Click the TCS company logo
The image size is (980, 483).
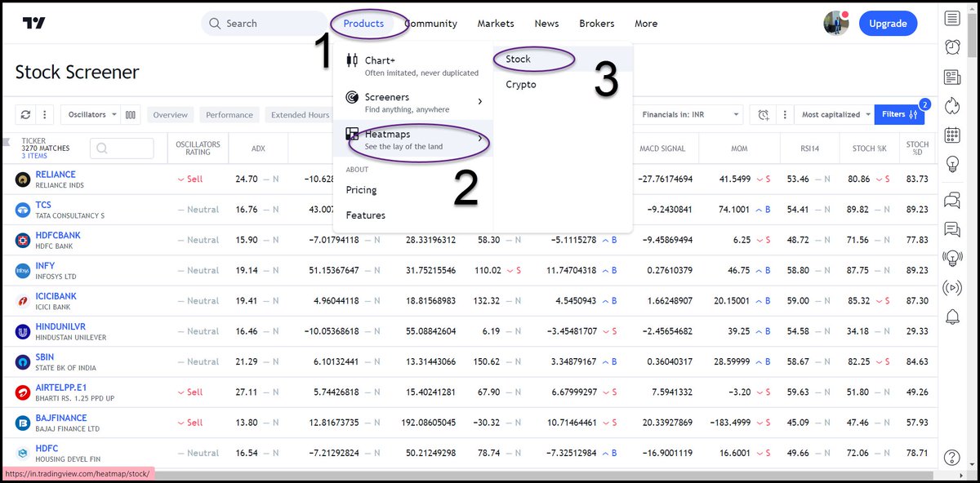pos(23,210)
